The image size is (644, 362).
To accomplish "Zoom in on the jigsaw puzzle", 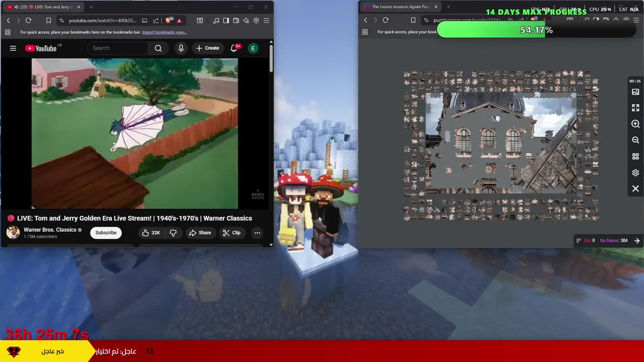I will (x=635, y=124).
